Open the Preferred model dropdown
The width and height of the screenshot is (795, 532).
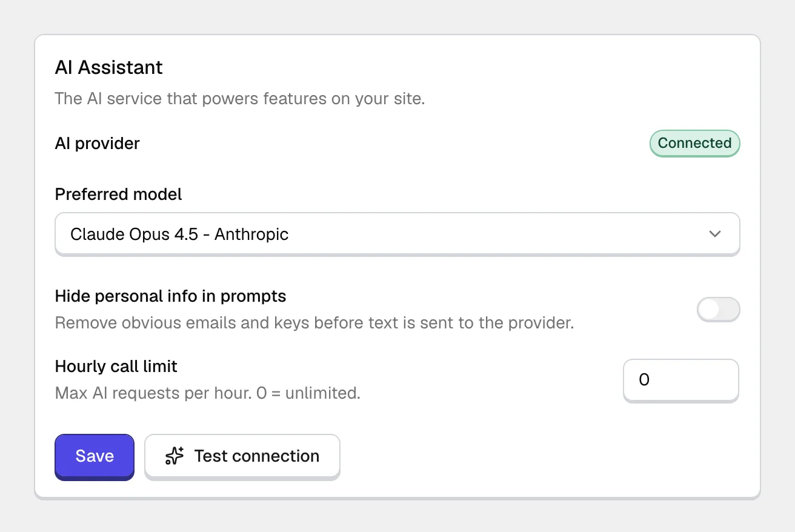[x=397, y=234]
